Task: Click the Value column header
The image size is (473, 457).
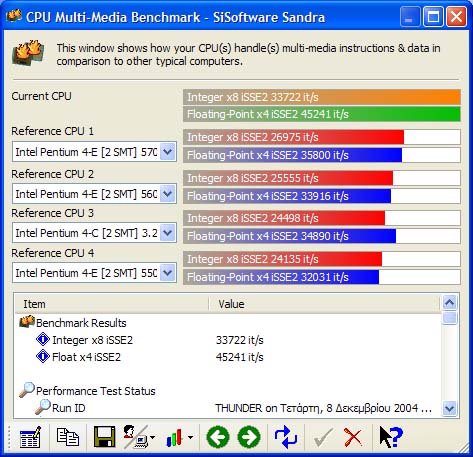Action: [x=324, y=304]
